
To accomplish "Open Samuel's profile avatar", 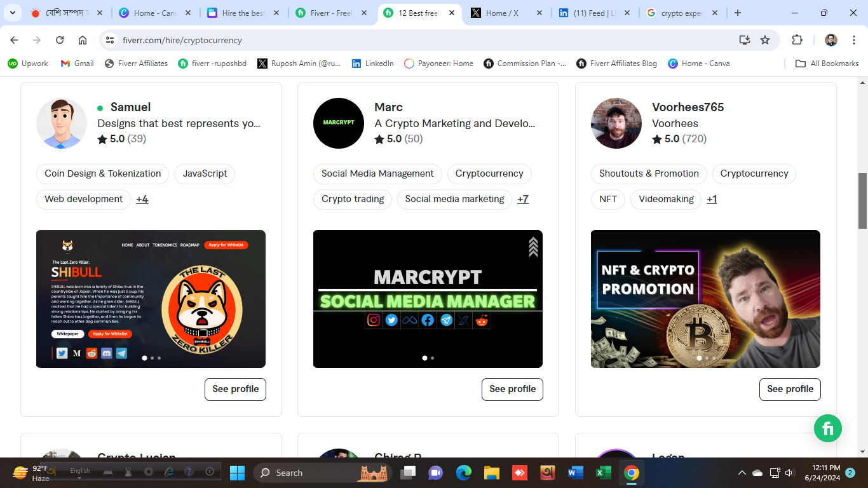I will coord(62,123).
